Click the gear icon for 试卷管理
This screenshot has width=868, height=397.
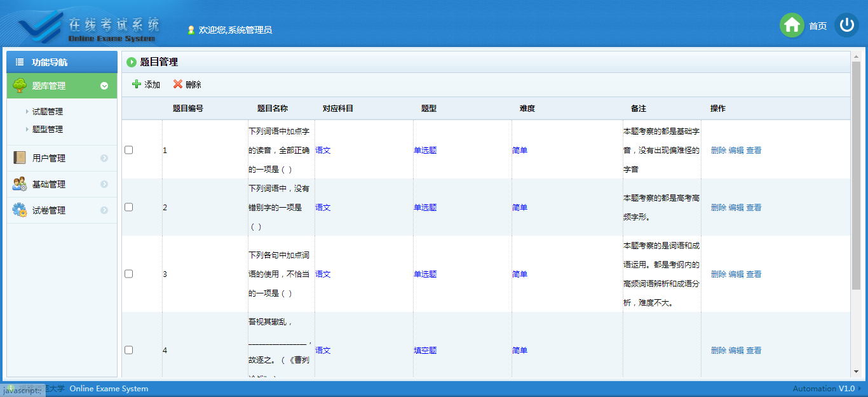click(20, 210)
